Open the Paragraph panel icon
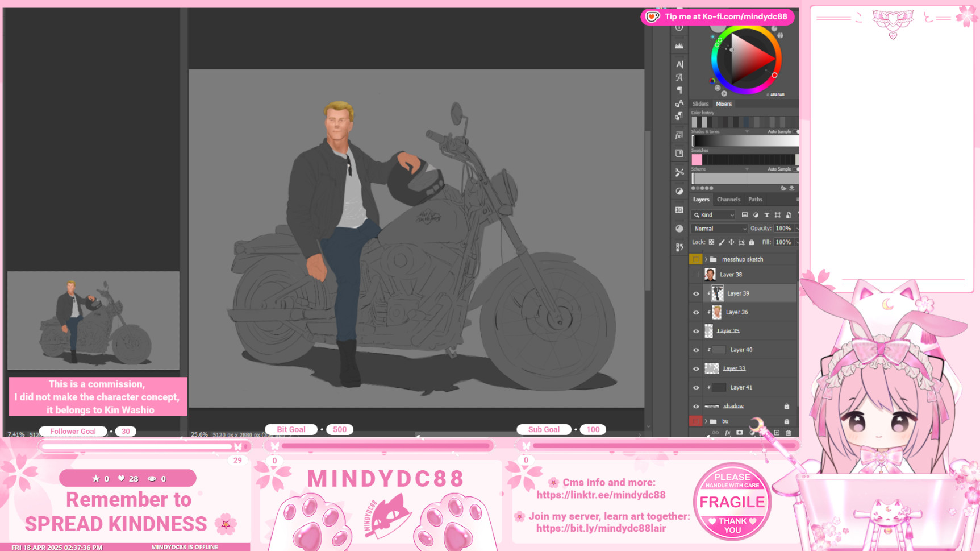The width and height of the screenshot is (980, 551). [679, 90]
